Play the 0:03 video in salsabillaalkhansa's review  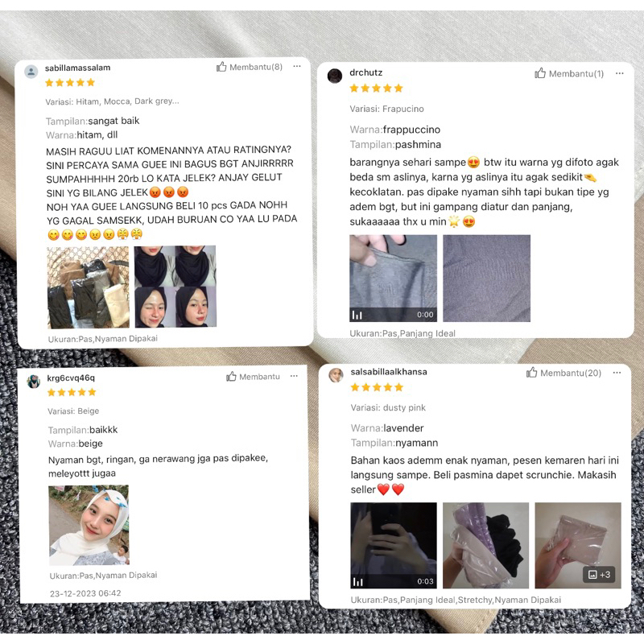[x=394, y=545]
